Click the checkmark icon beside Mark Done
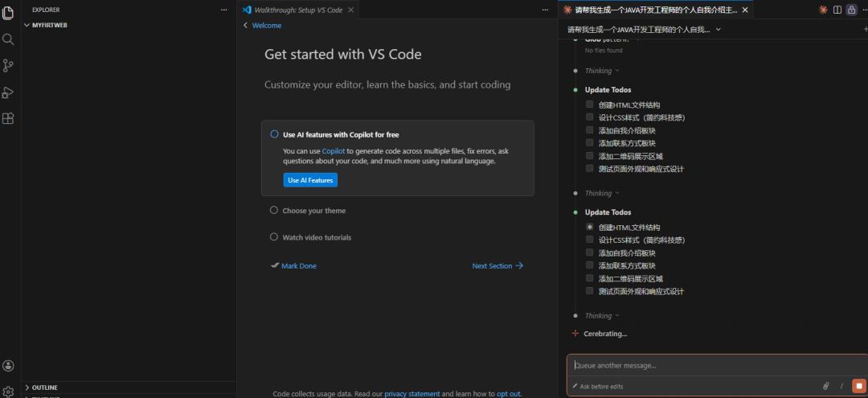 [x=275, y=265]
